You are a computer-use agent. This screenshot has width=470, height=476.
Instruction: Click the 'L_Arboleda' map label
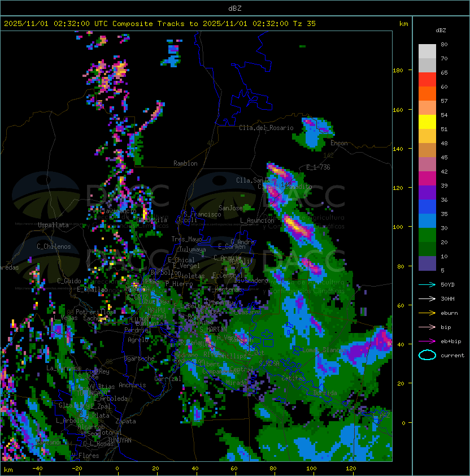pyautogui.click(x=110, y=399)
